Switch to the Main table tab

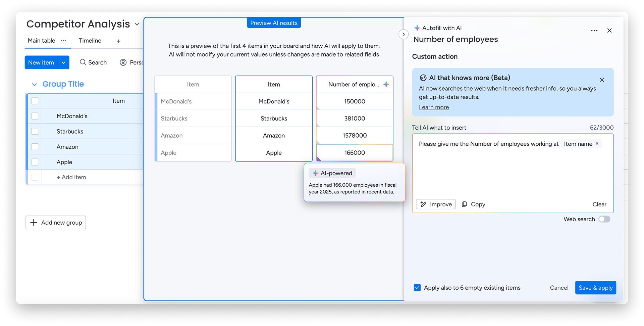coord(41,41)
